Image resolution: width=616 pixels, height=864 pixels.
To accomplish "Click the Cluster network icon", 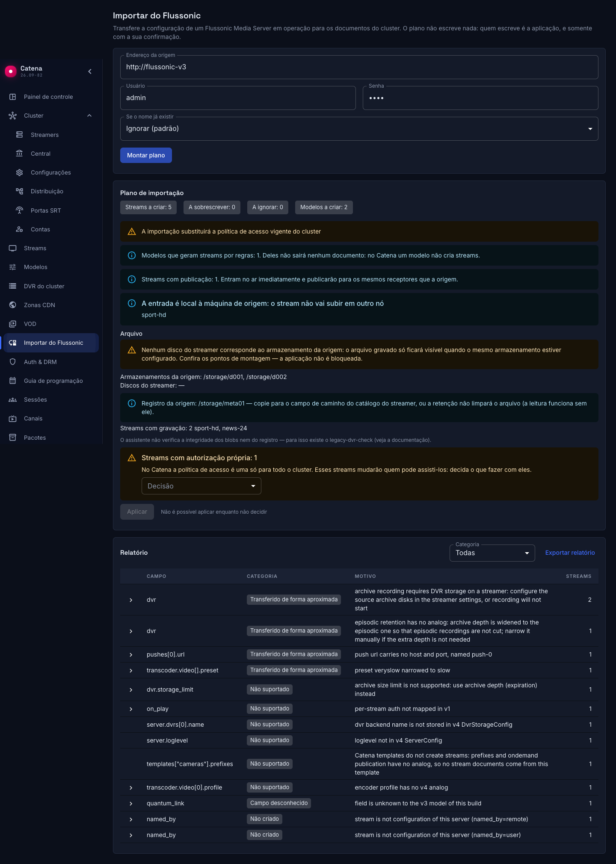I will tap(13, 116).
